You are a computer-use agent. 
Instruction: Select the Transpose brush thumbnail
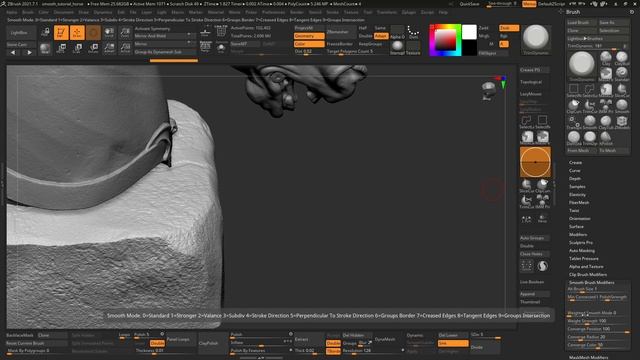(x=574, y=122)
